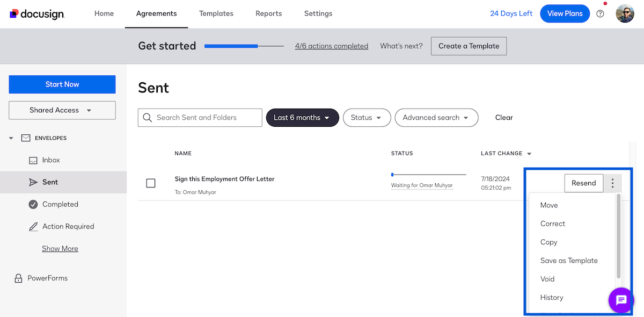Switch to the Templates tab
This screenshot has width=644, height=317.
[x=216, y=13]
